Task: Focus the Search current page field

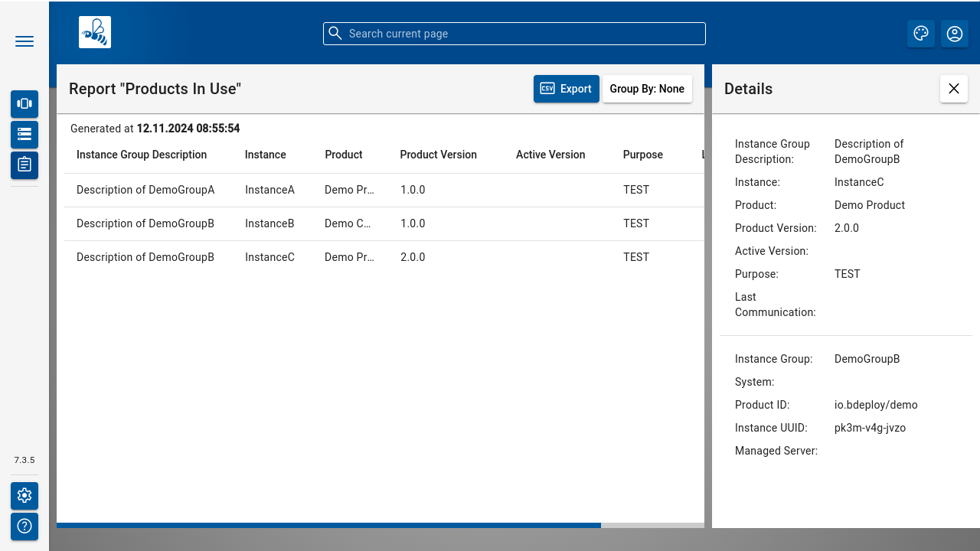Action: click(x=514, y=34)
